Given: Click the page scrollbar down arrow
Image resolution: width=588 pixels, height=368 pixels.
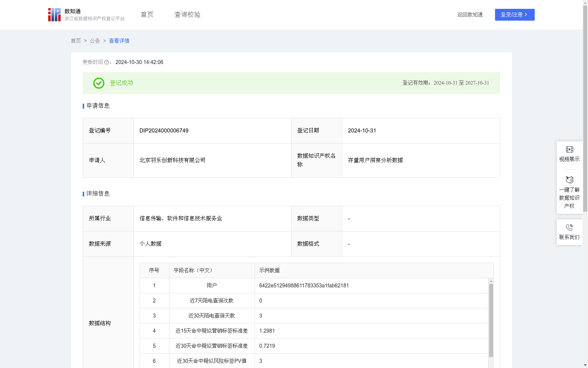Looking at the screenshot, I should 585,365.
